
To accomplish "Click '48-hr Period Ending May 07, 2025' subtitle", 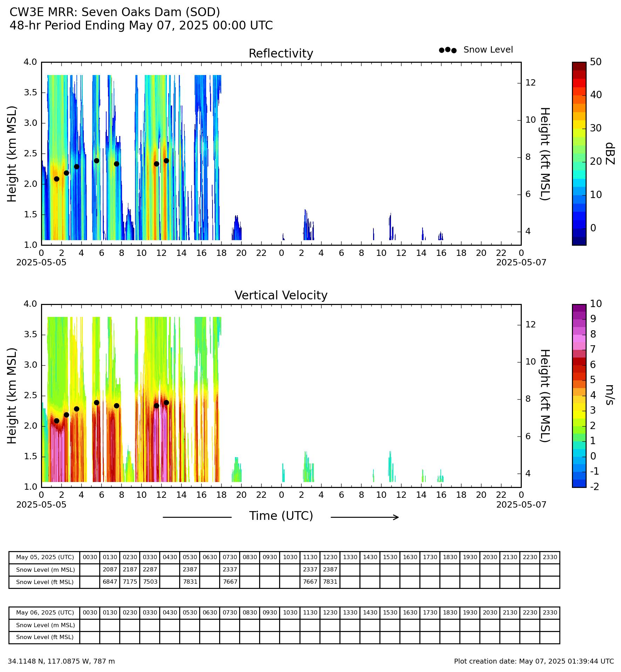I will coord(141,26).
